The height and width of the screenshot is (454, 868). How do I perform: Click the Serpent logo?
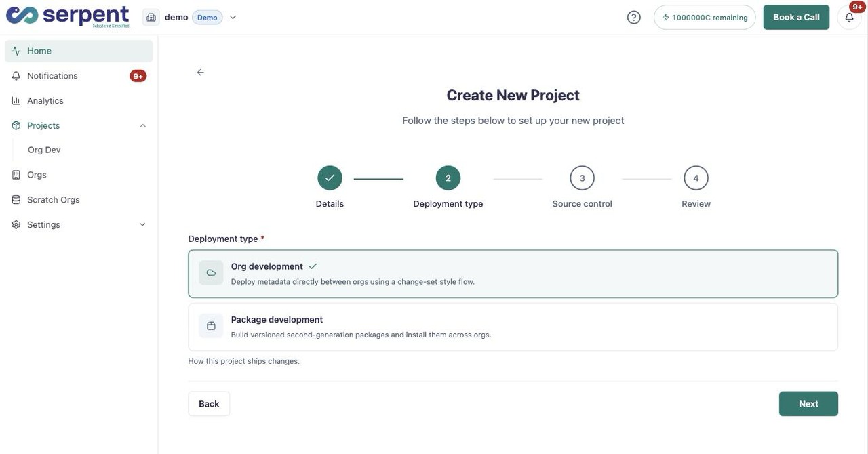68,16
